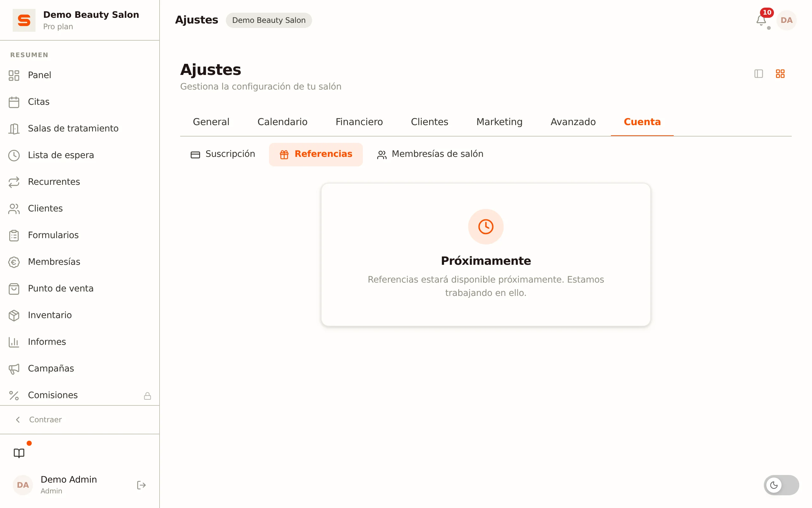The width and height of the screenshot is (812, 508).
Task: Switch to grid layout view icon
Action: (780, 74)
